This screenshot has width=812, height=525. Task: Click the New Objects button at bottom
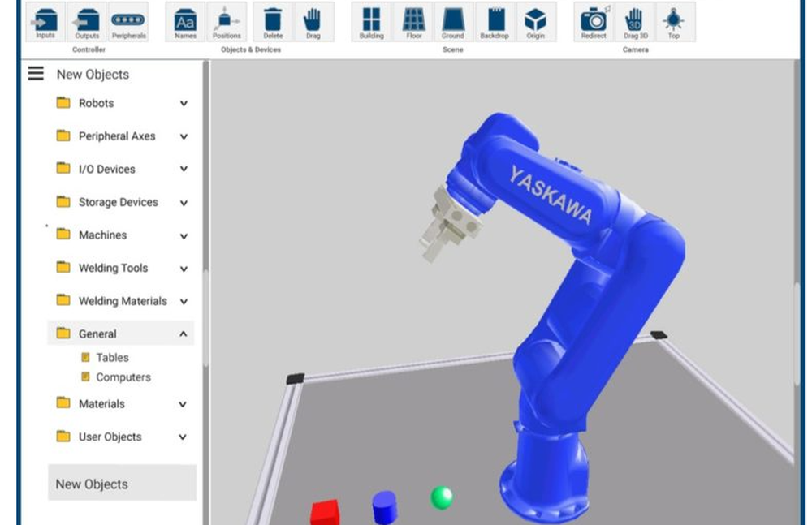pyautogui.click(x=123, y=483)
